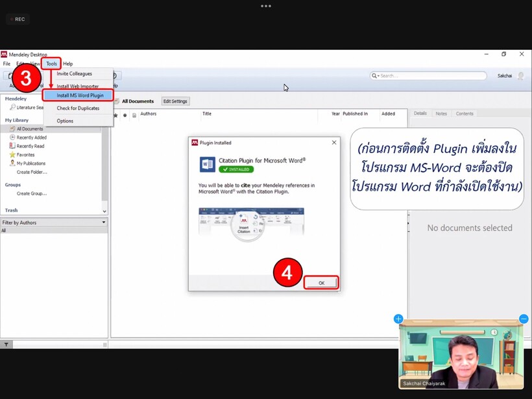Click the Edit Settings button

[175, 101]
